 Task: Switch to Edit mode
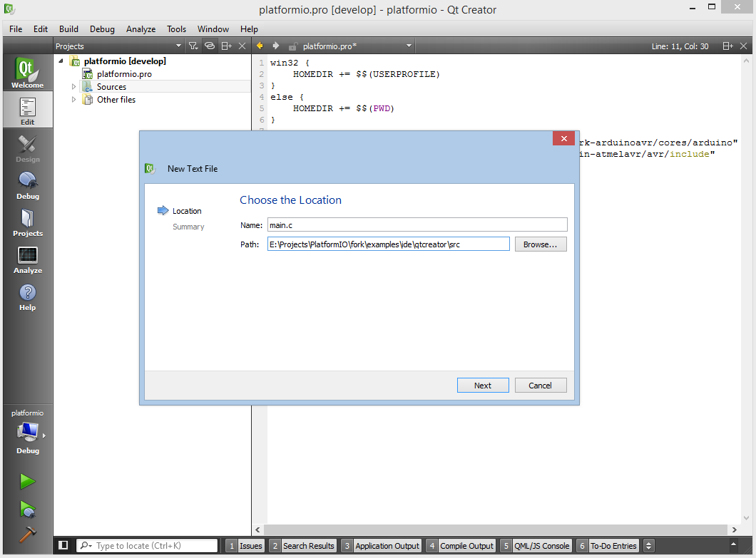(28, 110)
